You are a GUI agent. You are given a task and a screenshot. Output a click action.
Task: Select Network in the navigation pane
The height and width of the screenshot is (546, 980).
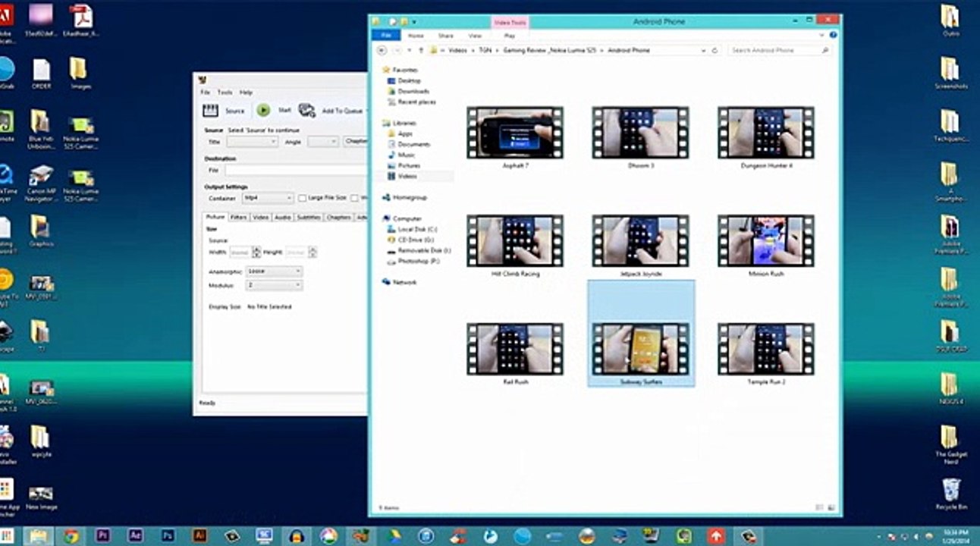pyautogui.click(x=400, y=282)
